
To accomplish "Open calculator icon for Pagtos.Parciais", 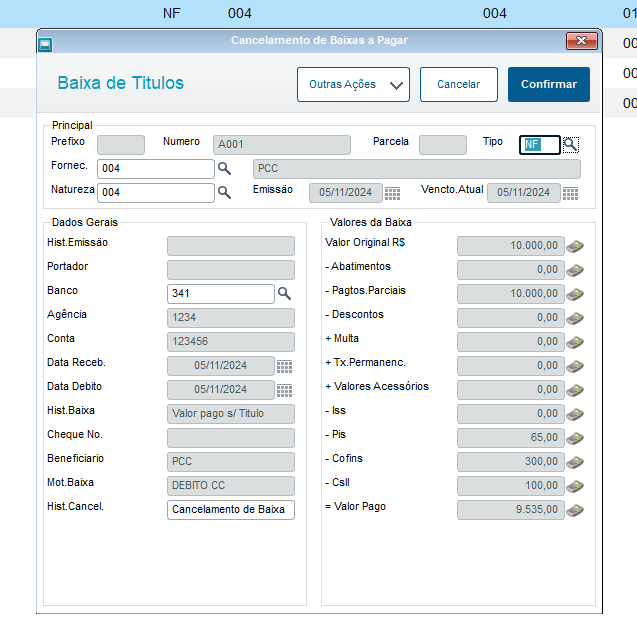I will (575, 294).
